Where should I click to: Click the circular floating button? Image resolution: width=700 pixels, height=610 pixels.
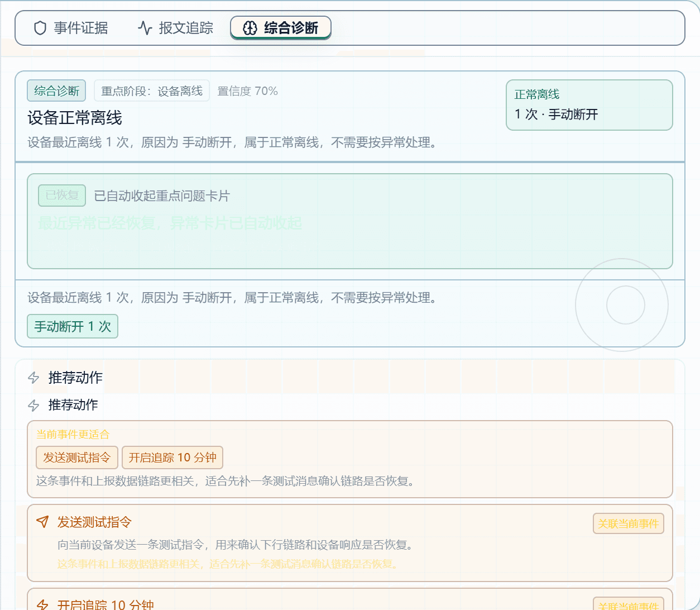622,305
